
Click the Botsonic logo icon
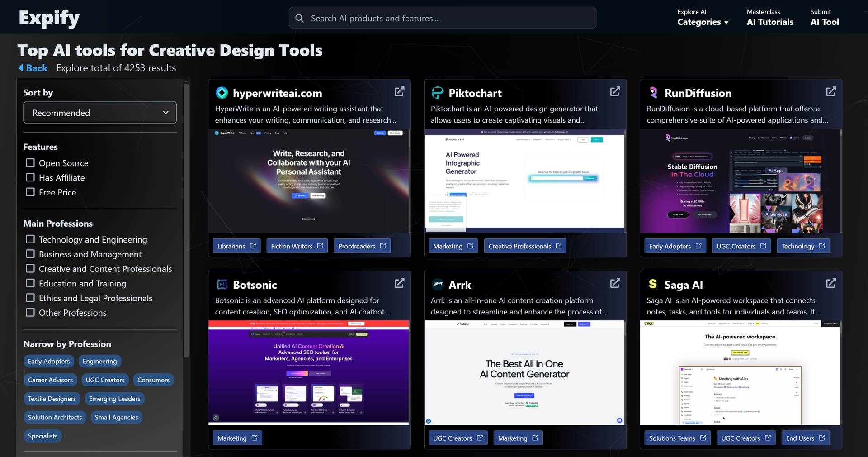click(222, 284)
